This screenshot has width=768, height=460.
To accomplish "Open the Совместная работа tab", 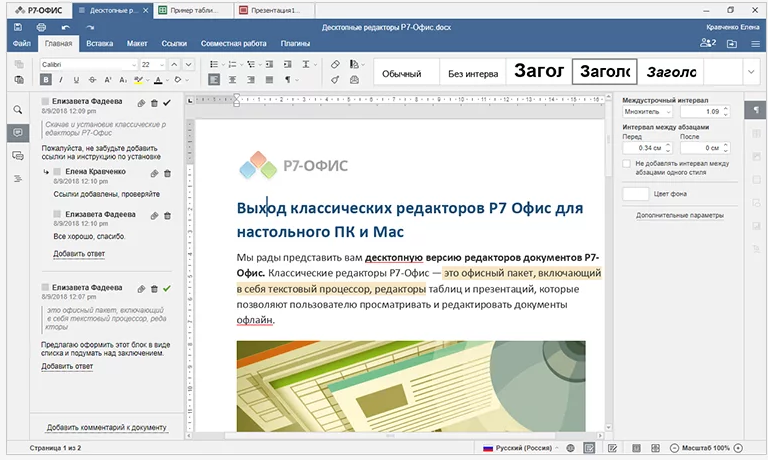I will (x=235, y=44).
